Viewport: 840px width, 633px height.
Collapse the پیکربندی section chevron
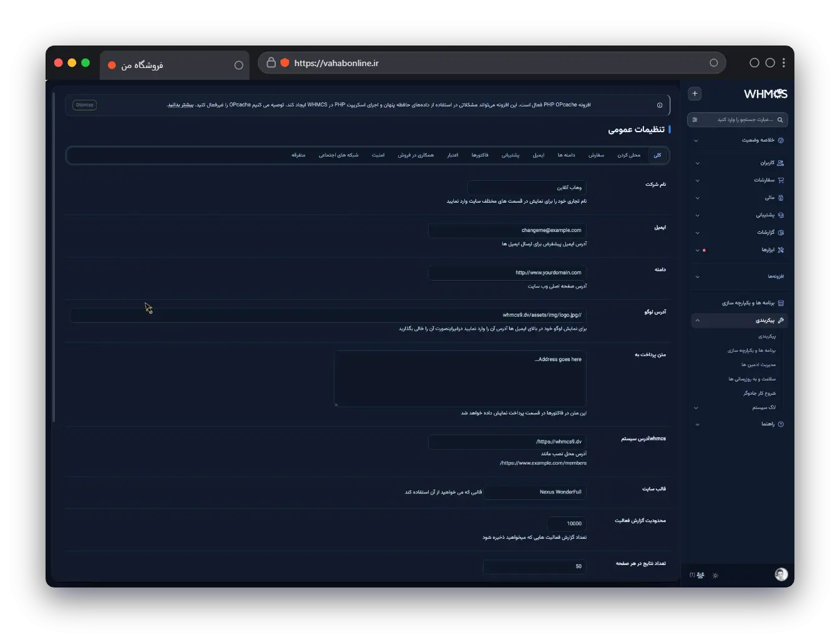(x=697, y=321)
